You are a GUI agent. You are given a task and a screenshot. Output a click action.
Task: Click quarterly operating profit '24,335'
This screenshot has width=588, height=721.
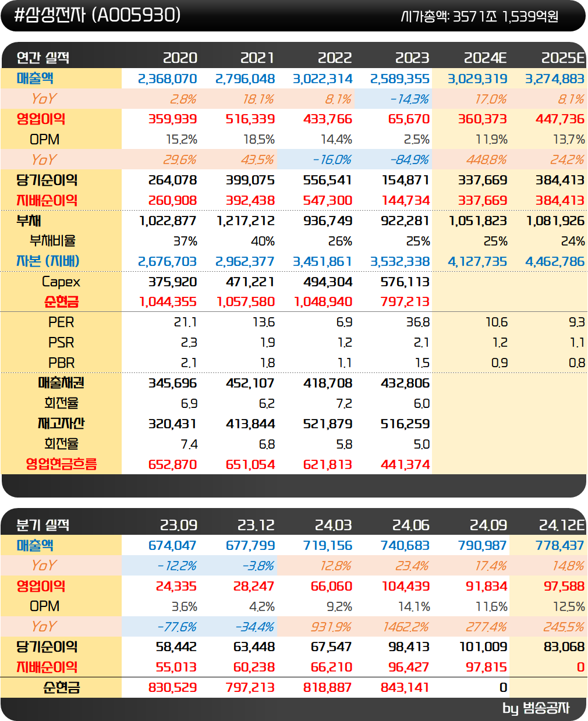176,587
